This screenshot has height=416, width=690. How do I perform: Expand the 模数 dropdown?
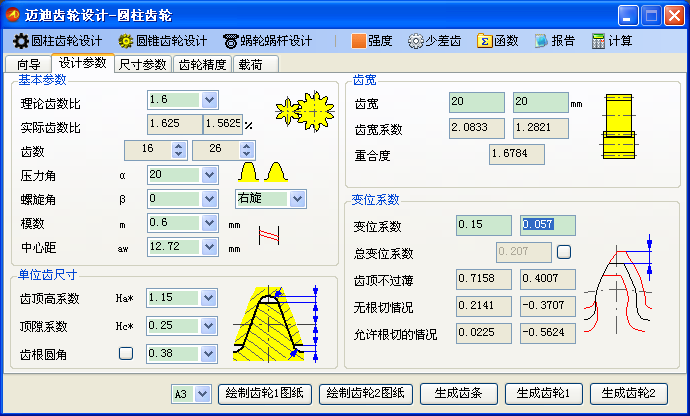click(x=209, y=223)
